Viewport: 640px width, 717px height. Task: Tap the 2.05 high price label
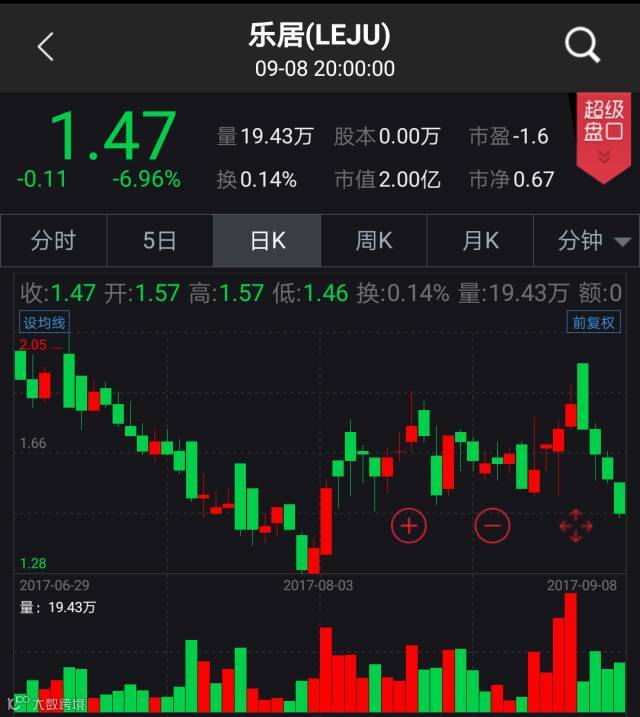point(33,344)
